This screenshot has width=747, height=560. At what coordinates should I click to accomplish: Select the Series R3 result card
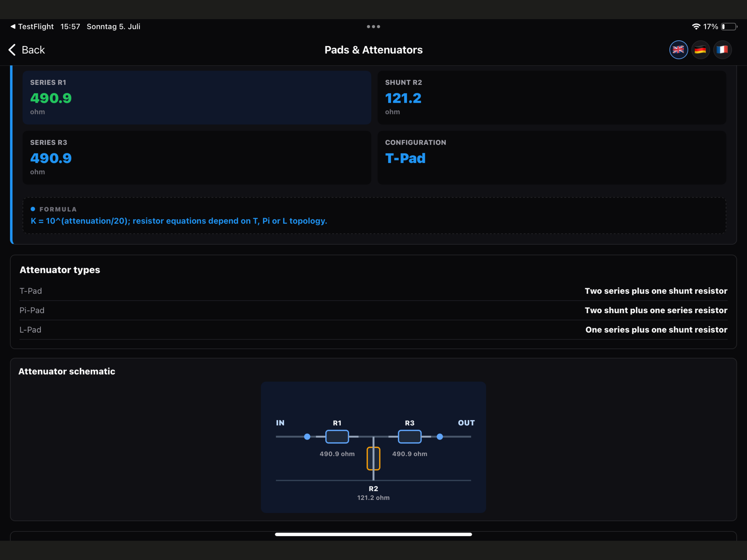(197, 157)
